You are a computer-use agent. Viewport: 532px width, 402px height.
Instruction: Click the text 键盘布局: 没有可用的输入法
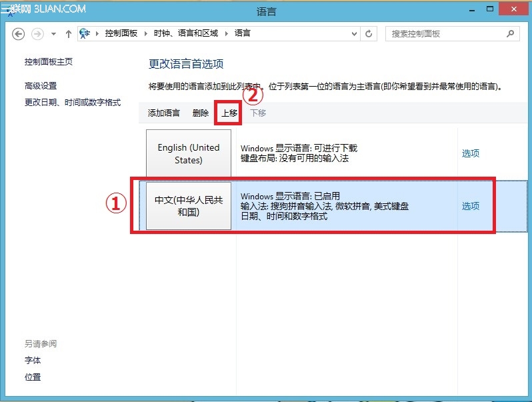point(295,158)
